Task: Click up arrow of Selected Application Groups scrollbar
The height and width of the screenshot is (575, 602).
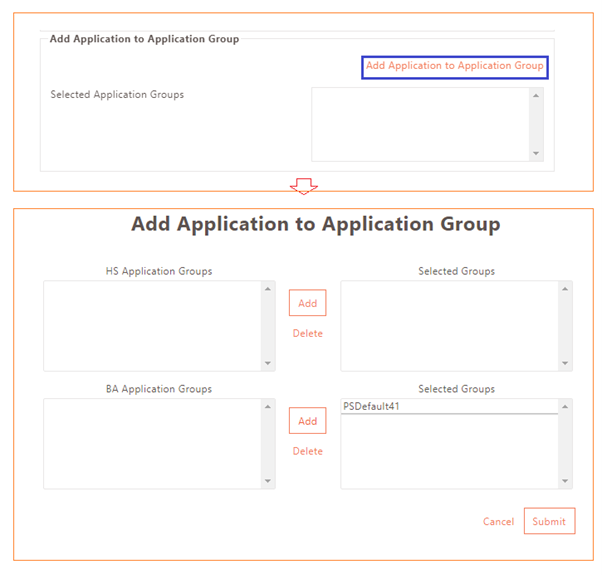Action: click(x=536, y=95)
